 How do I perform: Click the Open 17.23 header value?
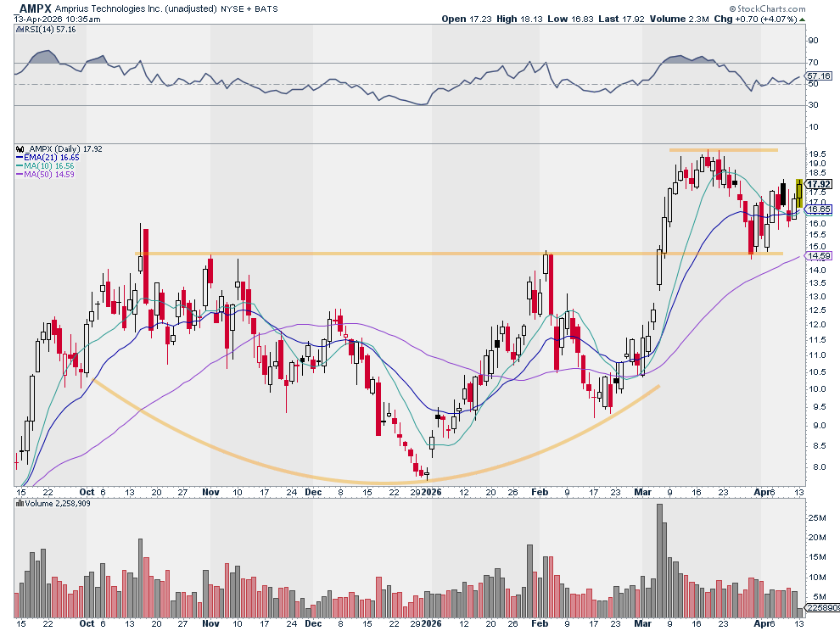pyautogui.click(x=467, y=19)
